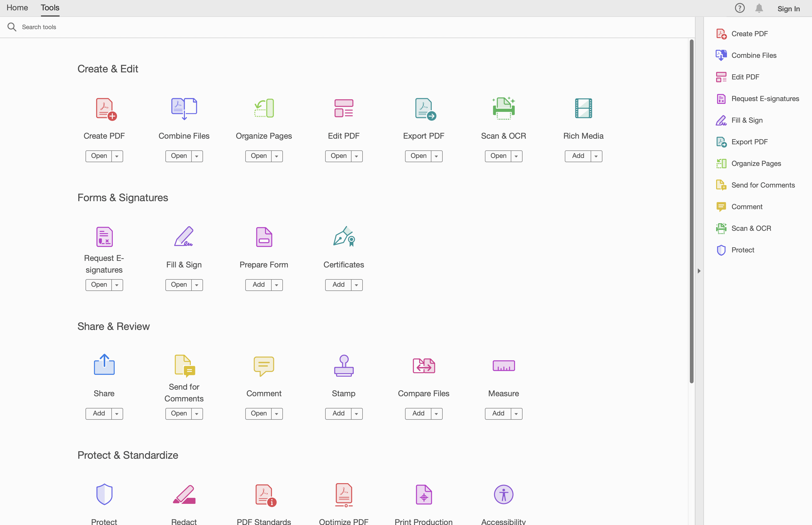
Task: Click the magnifier search icon
Action: 12,27
